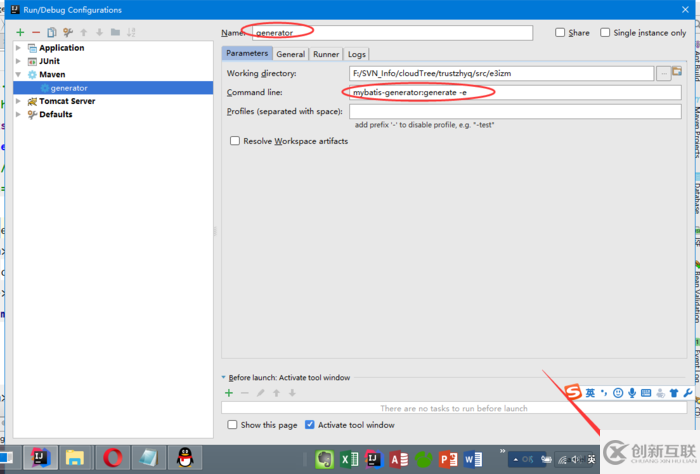700x474 pixels.
Task: Open the Logs tab
Action: click(357, 54)
